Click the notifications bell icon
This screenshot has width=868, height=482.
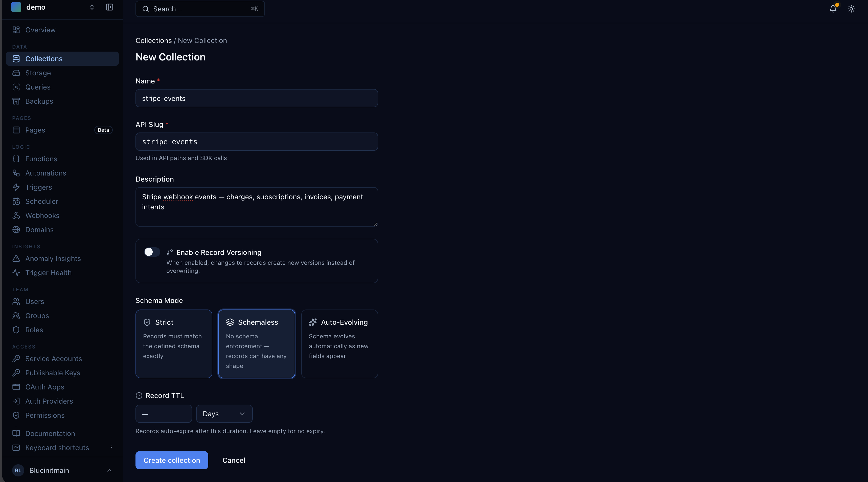point(833,9)
